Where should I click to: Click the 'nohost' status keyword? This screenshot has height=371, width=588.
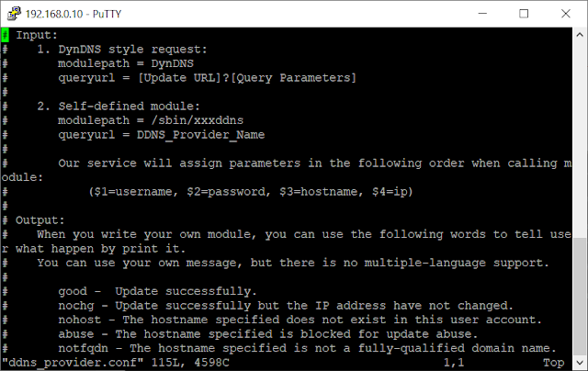80,320
